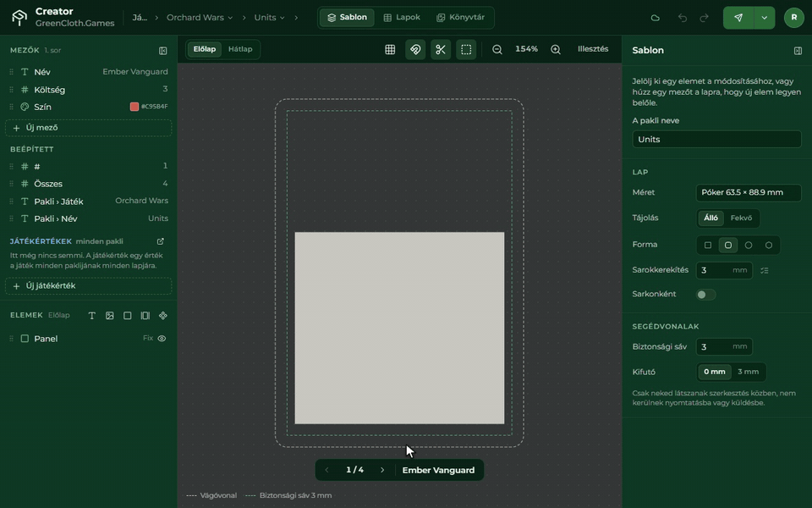Add a text element in the Elemek header
This screenshot has width=812, height=508.
point(91,316)
